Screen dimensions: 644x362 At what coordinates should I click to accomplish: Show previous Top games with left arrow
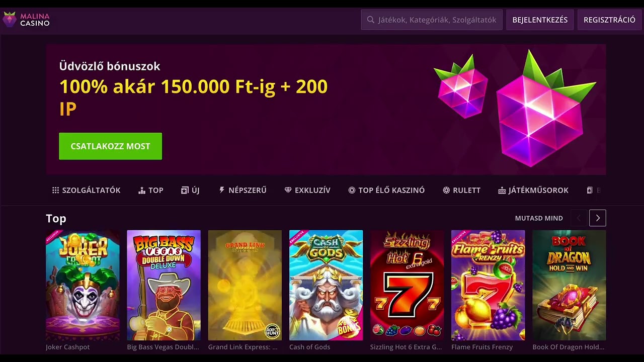point(579,218)
